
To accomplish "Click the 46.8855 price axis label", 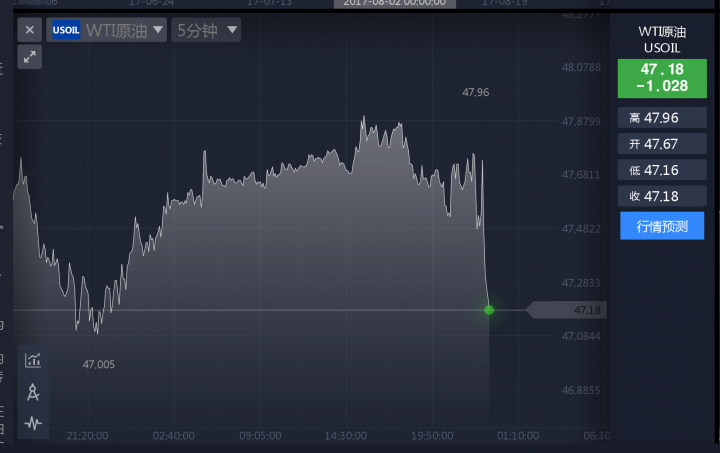I will coord(581,391).
